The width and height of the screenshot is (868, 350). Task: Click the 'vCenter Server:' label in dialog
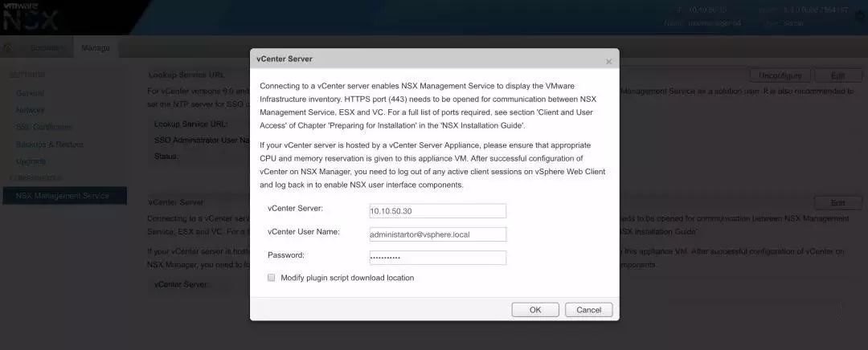[295, 208]
